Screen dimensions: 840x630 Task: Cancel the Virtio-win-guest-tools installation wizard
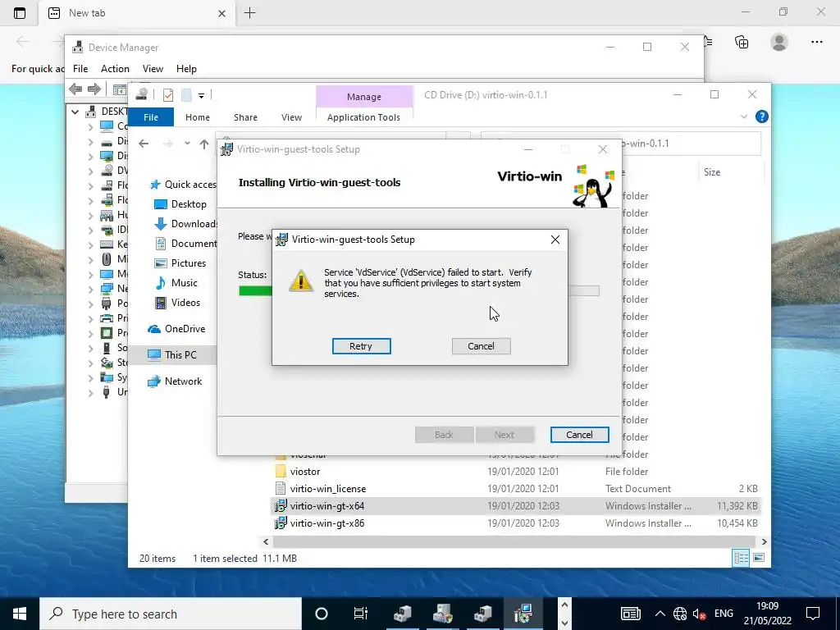(579, 435)
